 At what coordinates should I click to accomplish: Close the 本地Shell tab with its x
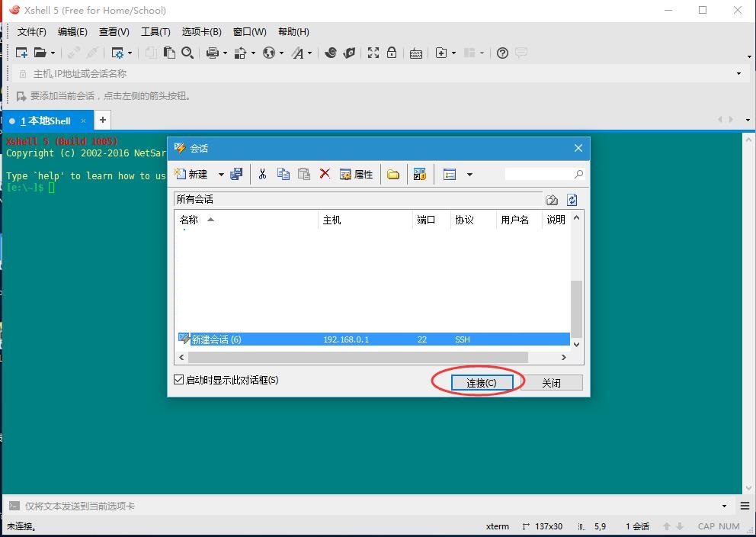click(x=83, y=121)
